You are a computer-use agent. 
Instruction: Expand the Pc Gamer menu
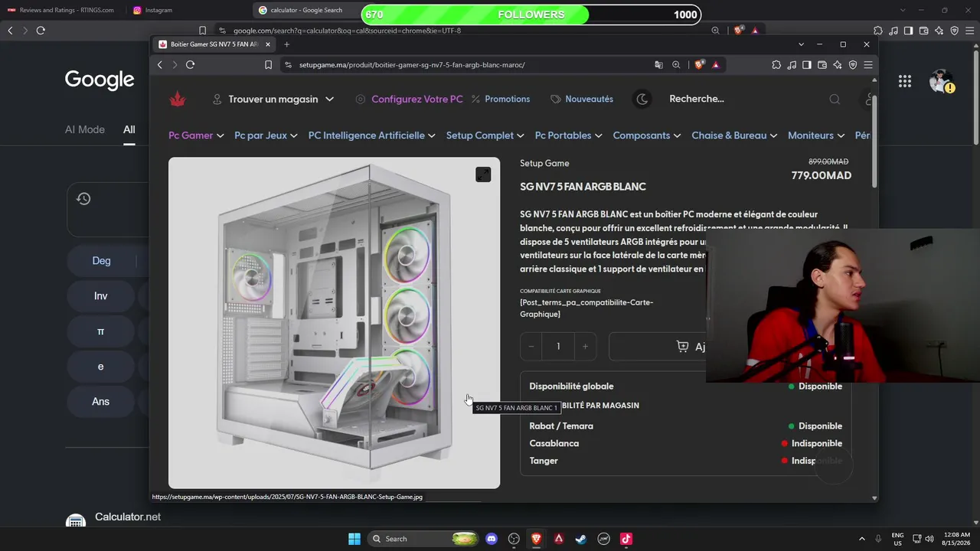(196, 135)
